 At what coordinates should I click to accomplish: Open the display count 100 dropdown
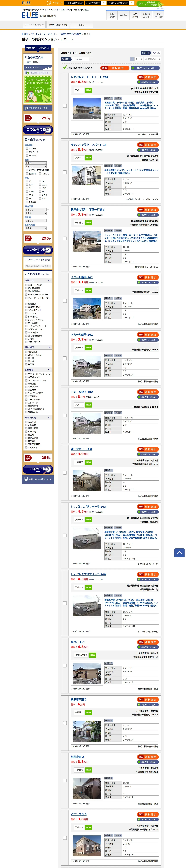click(156, 53)
